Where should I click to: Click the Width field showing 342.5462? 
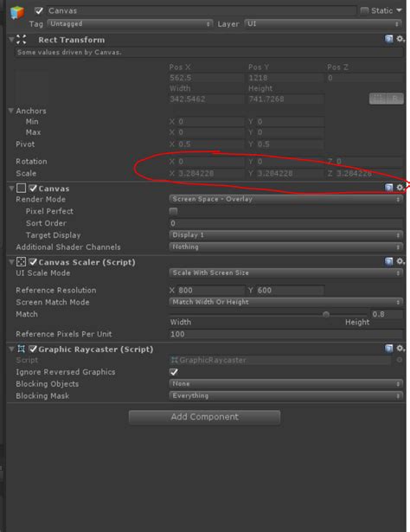(206, 99)
